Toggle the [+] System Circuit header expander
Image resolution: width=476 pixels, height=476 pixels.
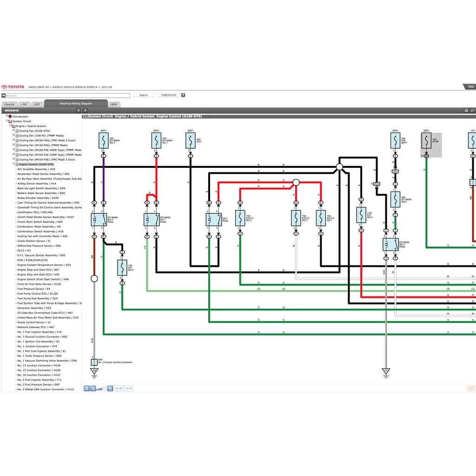86,116
